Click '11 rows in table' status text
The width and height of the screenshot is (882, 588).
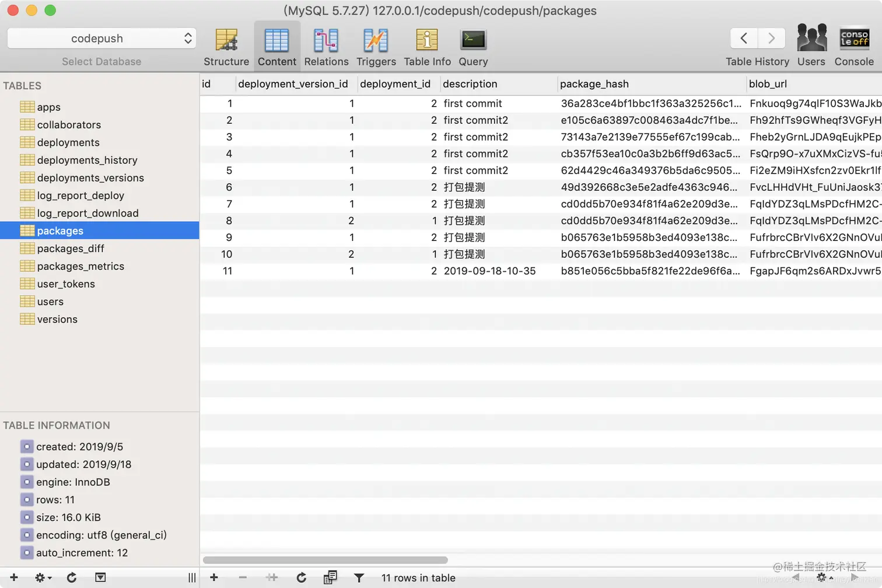[x=418, y=578]
